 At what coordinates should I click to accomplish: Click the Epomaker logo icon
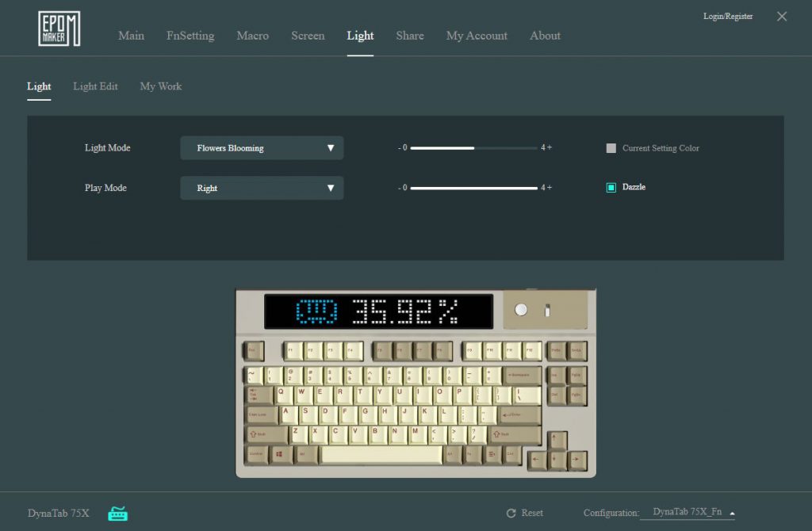tap(59, 29)
